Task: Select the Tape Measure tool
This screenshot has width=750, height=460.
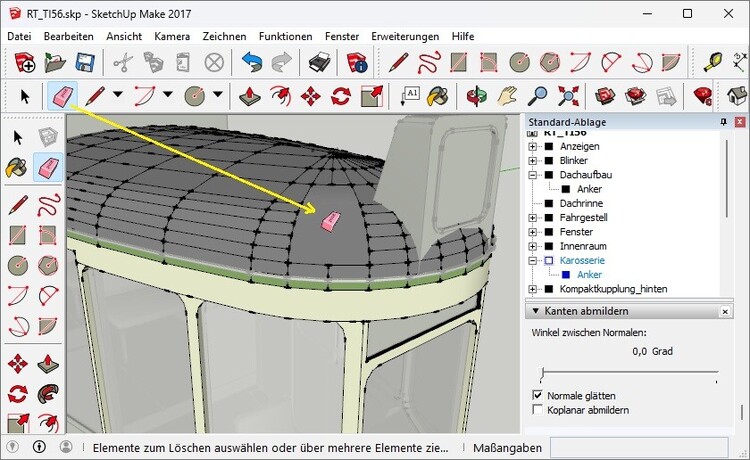Action: (x=713, y=62)
